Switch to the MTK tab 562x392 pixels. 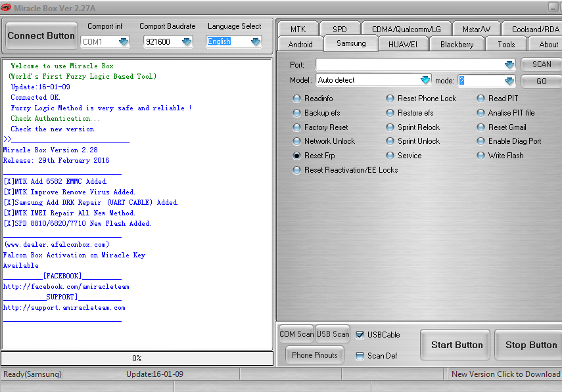298,29
